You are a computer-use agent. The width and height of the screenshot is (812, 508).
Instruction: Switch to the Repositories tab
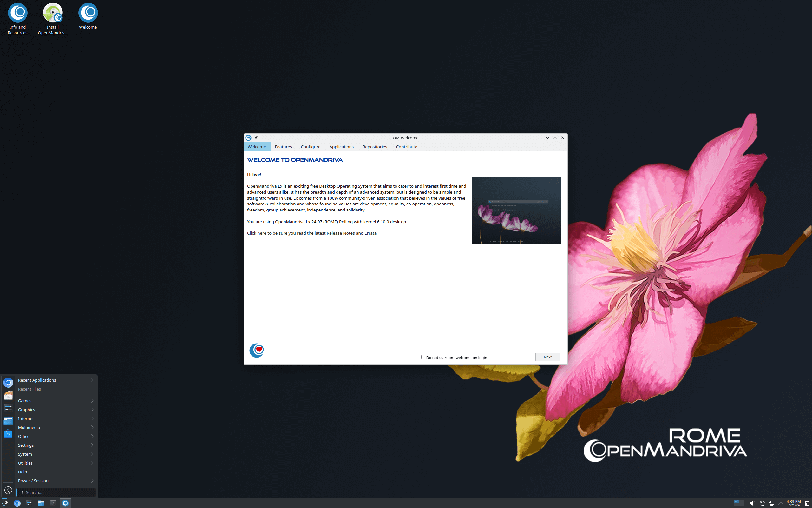pyautogui.click(x=375, y=147)
